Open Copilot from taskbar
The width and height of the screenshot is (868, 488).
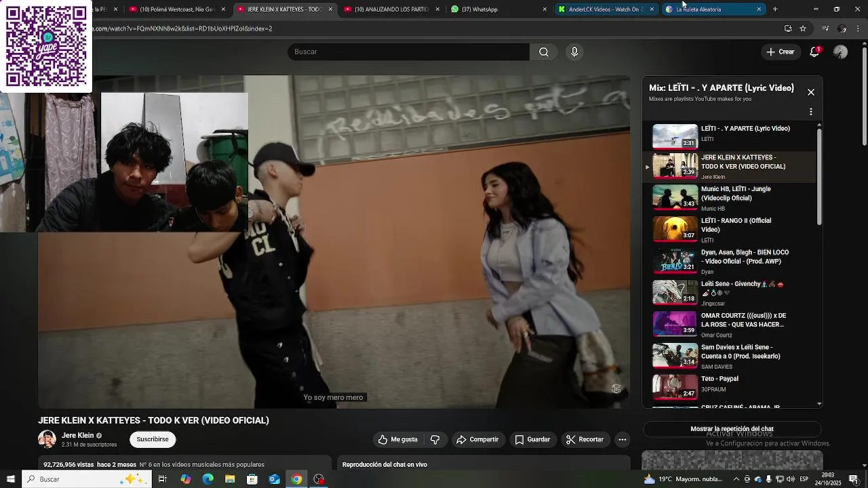point(186,479)
